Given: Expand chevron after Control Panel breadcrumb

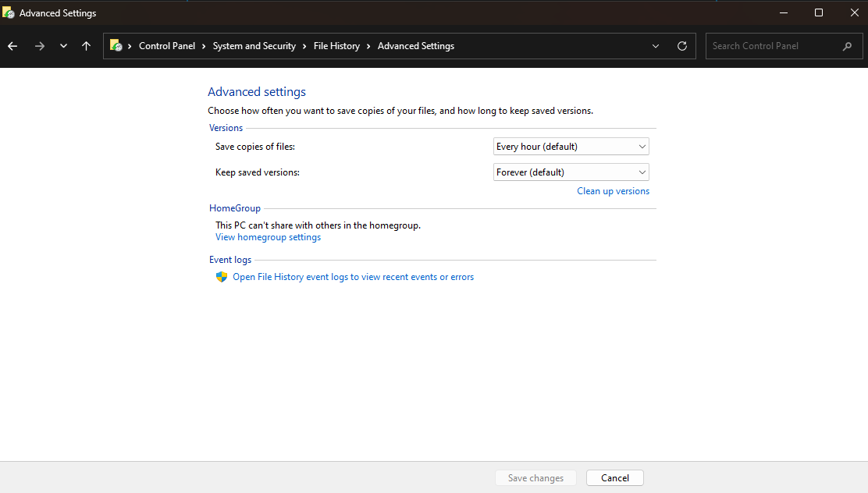Looking at the screenshot, I should (204, 46).
